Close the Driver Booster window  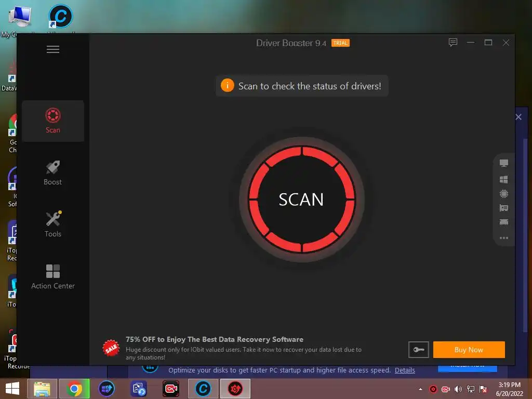click(x=506, y=43)
